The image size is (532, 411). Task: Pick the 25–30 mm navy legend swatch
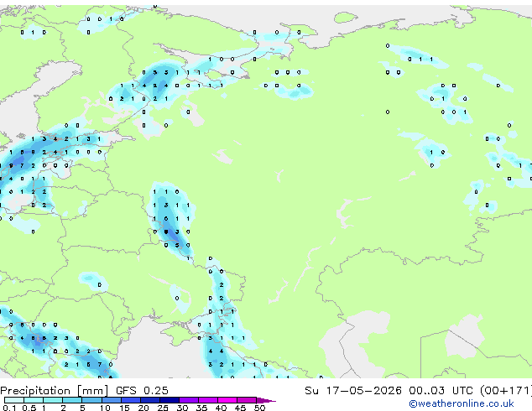coord(170,400)
